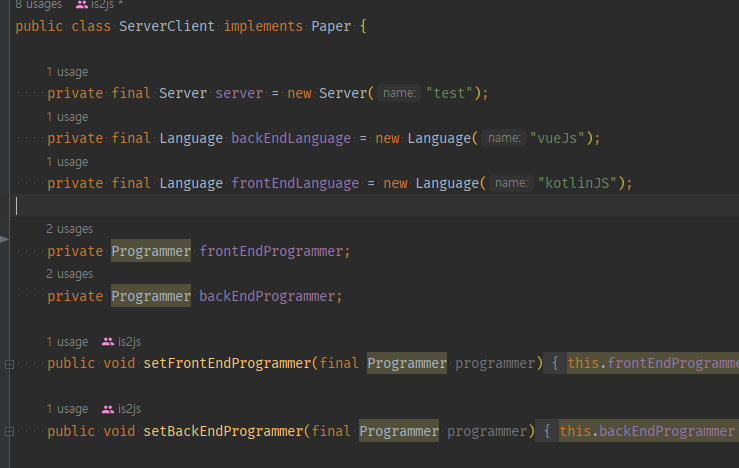Expand folded setFrontEndProgrammer method
The width and height of the screenshot is (739, 468).
9,364
